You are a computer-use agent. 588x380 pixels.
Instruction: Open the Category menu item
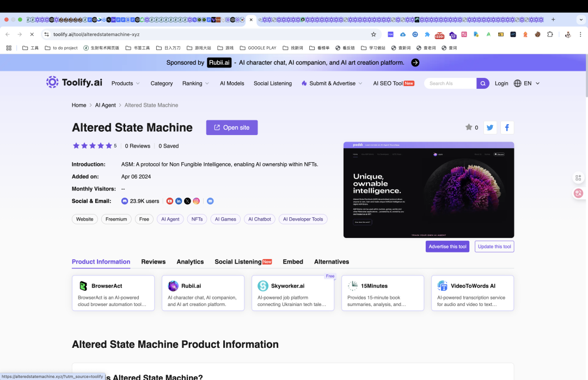(x=162, y=83)
